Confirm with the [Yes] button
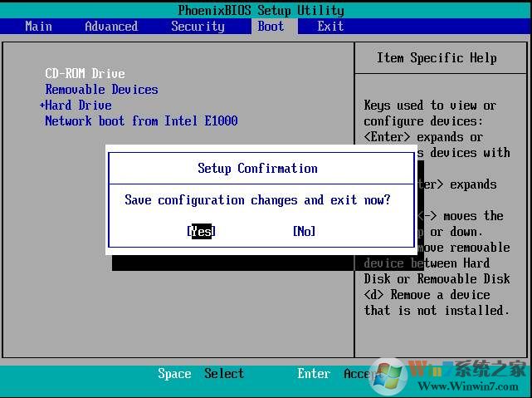 click(201, 231)
